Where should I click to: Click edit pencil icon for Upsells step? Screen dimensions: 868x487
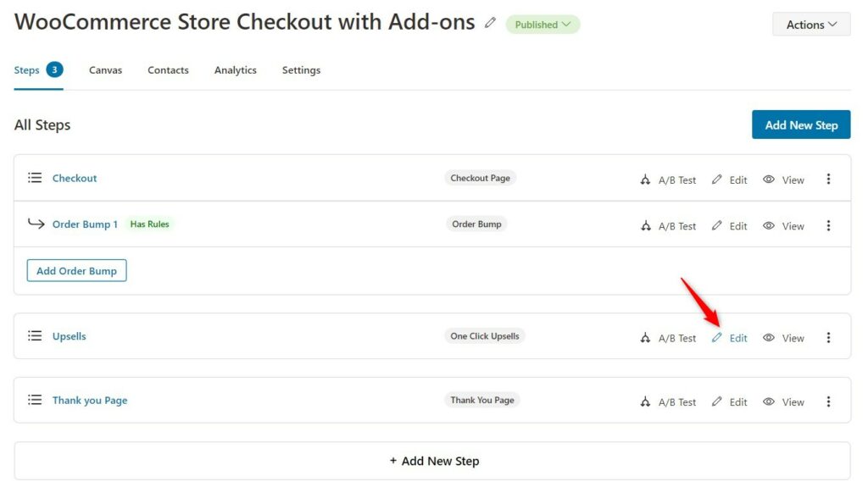point(717,338)
